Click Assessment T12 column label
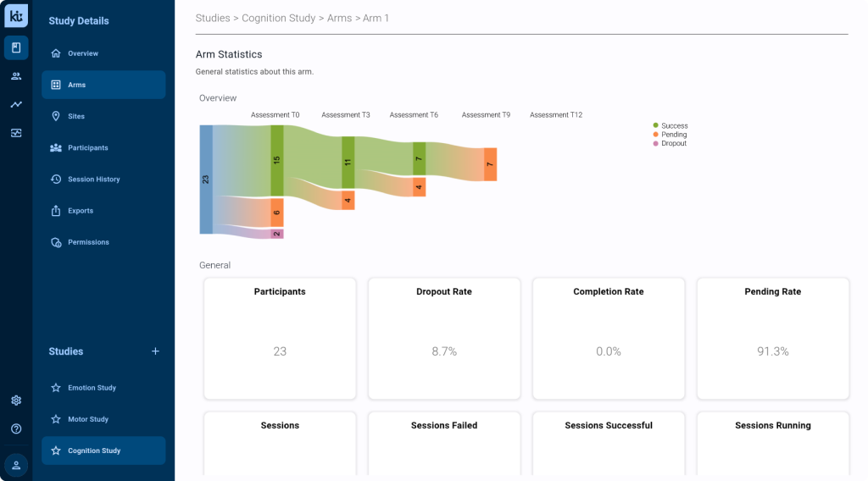868x481 pixels. coord(556,115)
